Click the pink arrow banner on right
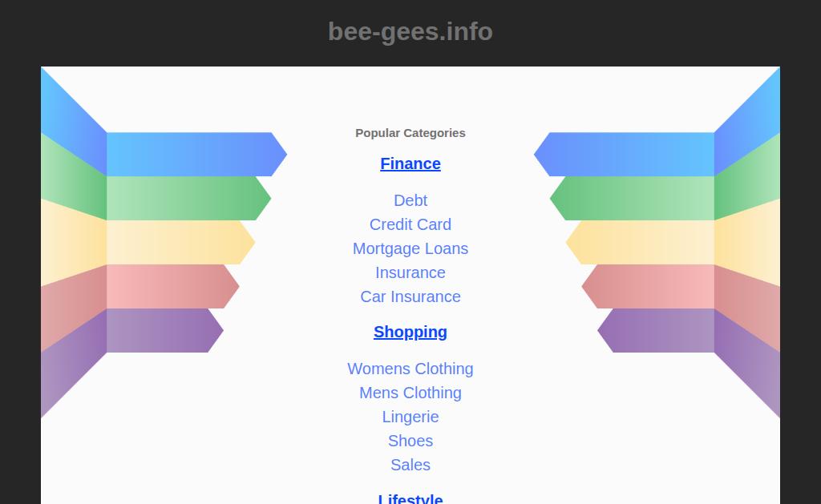The image size is (821, 504). click(x=648, y=286)
